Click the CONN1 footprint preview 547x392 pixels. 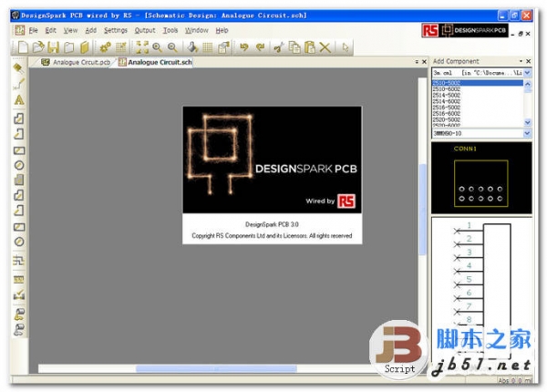point(481,178)
